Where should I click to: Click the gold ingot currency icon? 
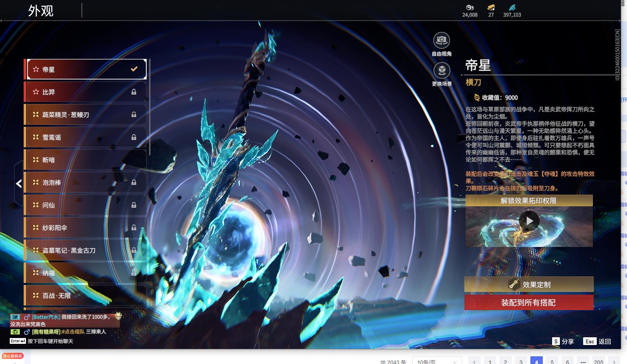pyautogui.click(x=491, y=7)
